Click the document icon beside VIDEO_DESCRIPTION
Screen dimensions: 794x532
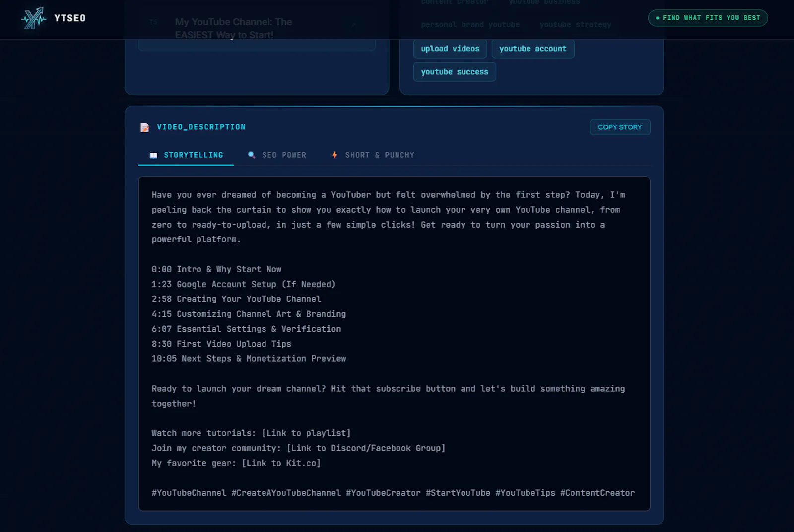144,127
